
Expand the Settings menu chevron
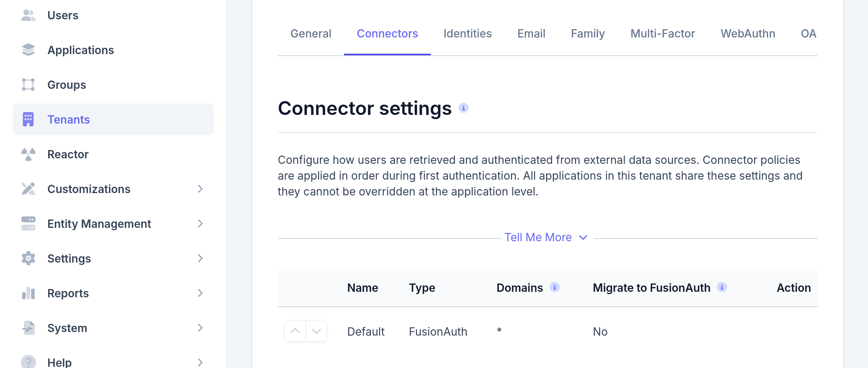pos(200,259)
